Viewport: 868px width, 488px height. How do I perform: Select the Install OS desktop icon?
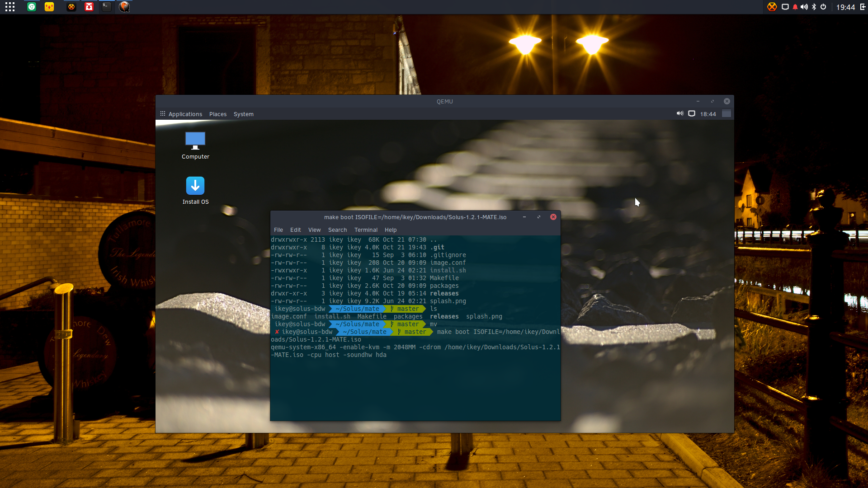point(195,190)
